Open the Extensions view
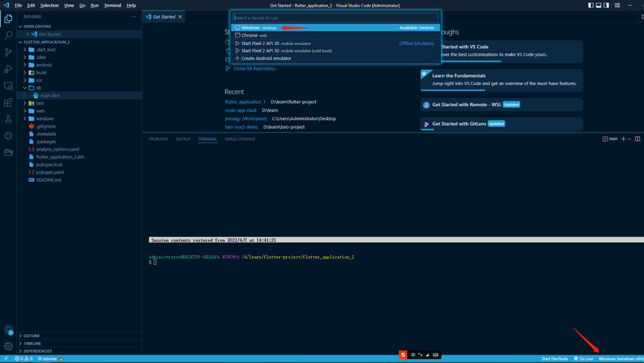The width and height of the screenshot is (644, 363). pos(8,102)
